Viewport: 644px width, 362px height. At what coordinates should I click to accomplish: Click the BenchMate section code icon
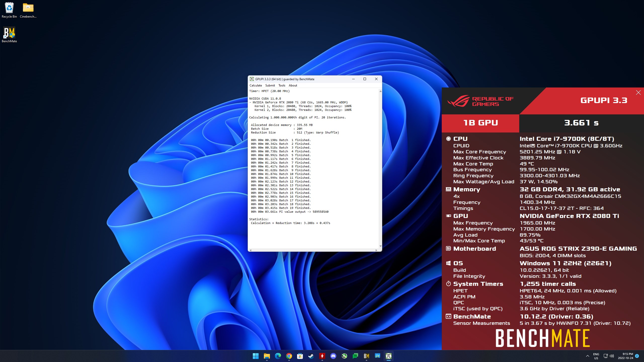(x=448, y=316)
